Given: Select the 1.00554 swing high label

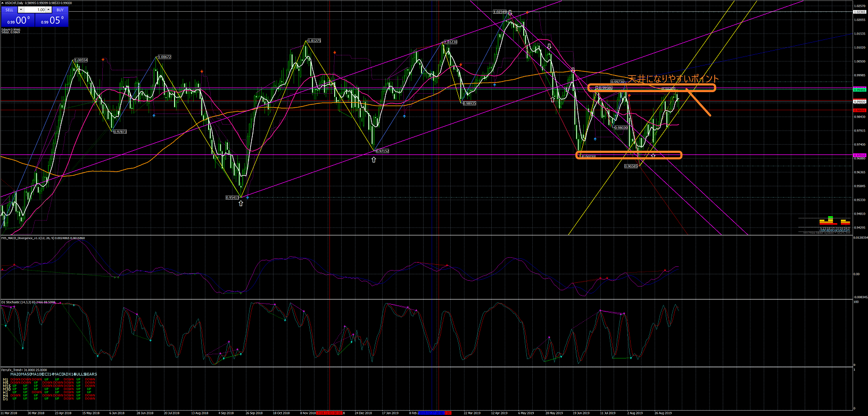Looking at the screenshot, I should click(x=81, y=60).
